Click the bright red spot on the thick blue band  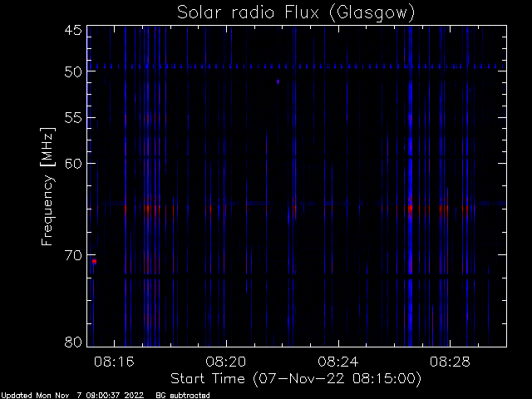pyautogui.click(x=410, y=207)
